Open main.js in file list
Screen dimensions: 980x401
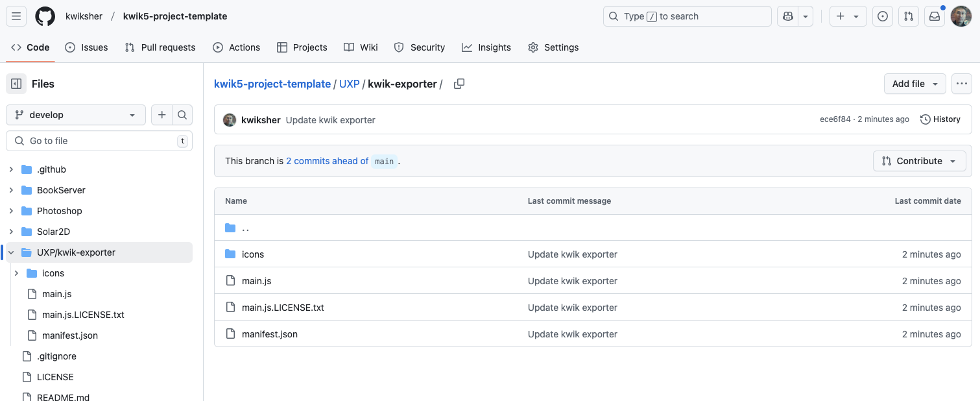(x=256, y=281)
